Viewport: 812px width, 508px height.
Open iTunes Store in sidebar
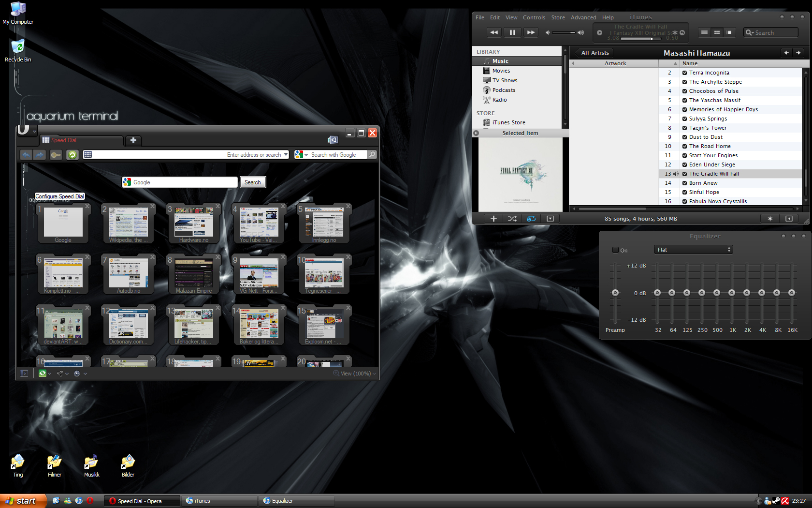coord(508,122)
